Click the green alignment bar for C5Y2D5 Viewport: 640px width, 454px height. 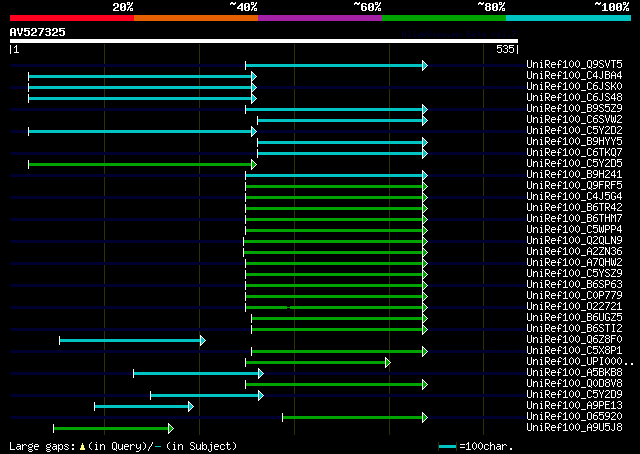[142, 165]
